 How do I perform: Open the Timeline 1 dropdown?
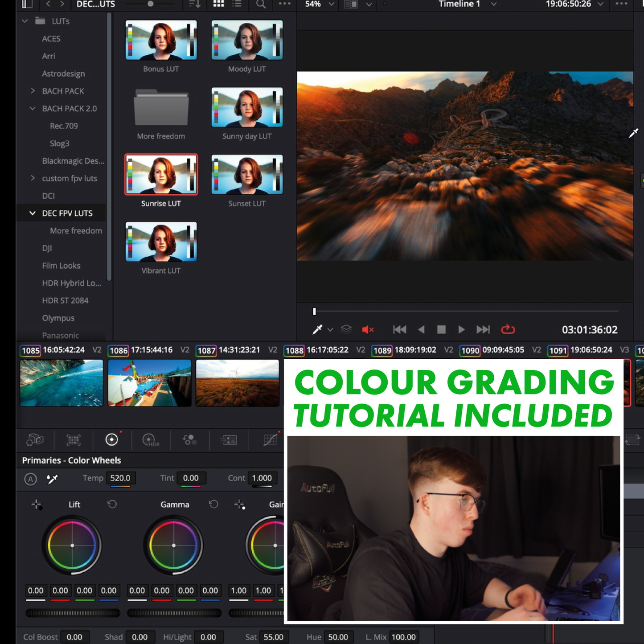pos(493,4)
